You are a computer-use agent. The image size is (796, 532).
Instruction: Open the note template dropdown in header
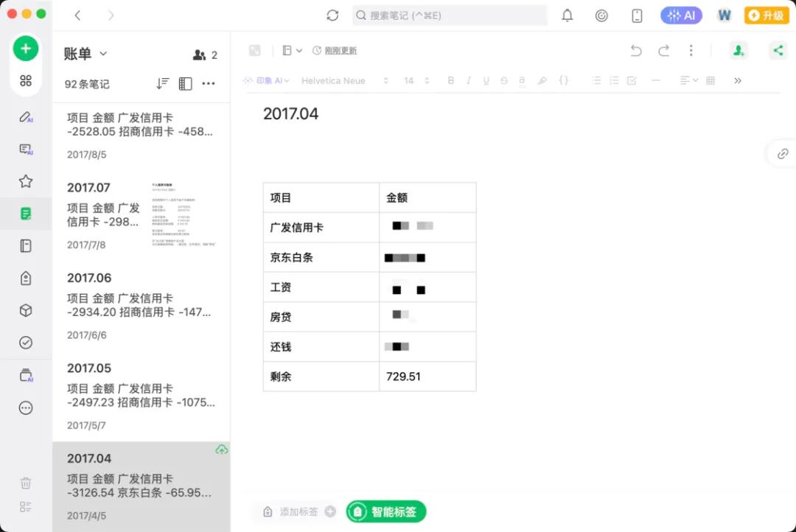point(292,50)
